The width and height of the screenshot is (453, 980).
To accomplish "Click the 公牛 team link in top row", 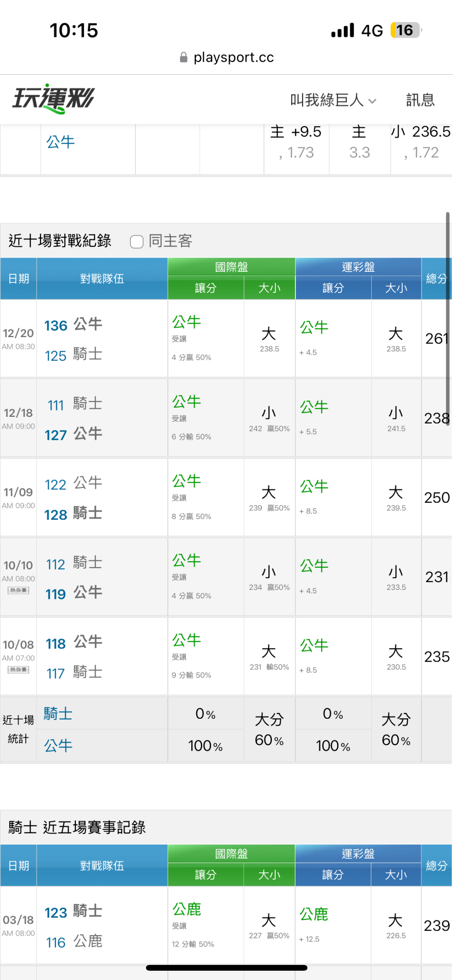I will coord(60,142).
